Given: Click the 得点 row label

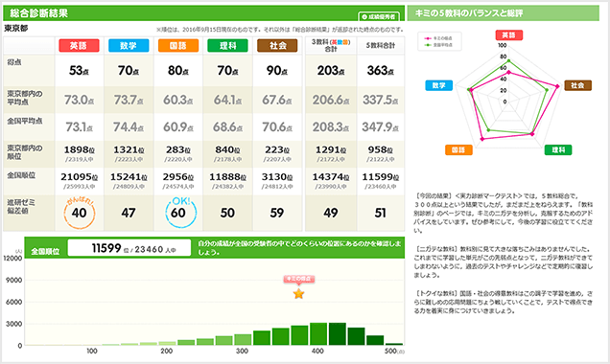Looking at the screenshot, I should pos(14,62).
